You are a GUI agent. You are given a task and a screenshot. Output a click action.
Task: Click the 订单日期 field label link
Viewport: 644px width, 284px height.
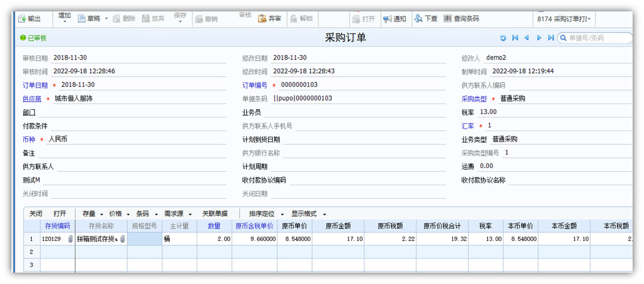click(x=35, y=85)
